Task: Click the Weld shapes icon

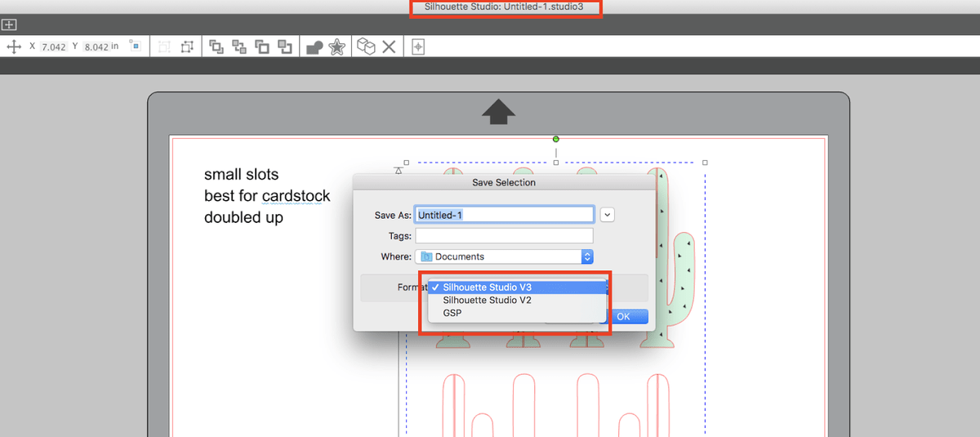Action: [314, 47]
